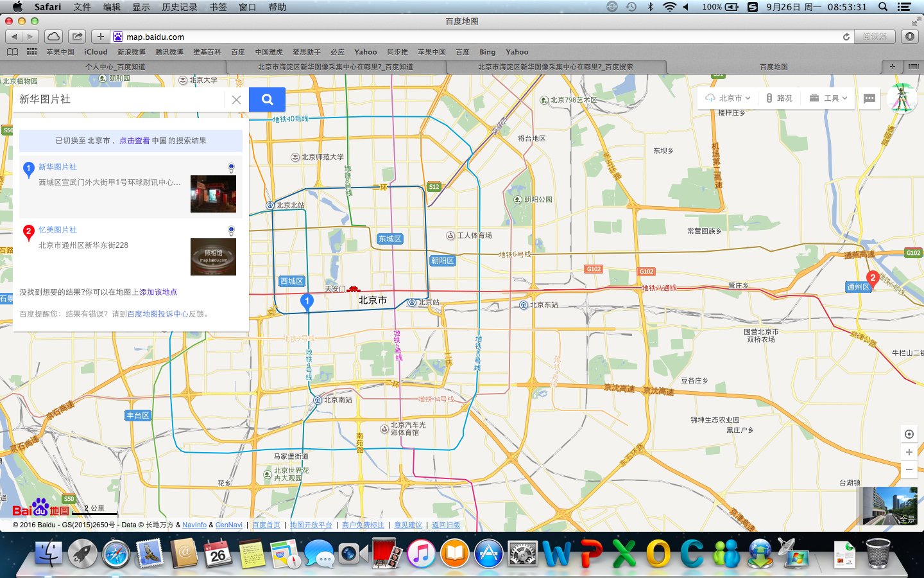Click the user avatar at top right

[x=902, y=98]
